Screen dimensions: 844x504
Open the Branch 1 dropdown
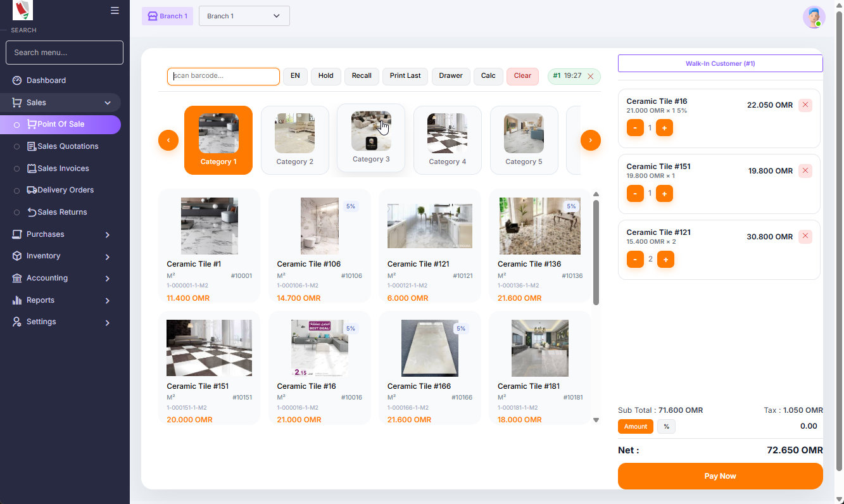(244, 16)
